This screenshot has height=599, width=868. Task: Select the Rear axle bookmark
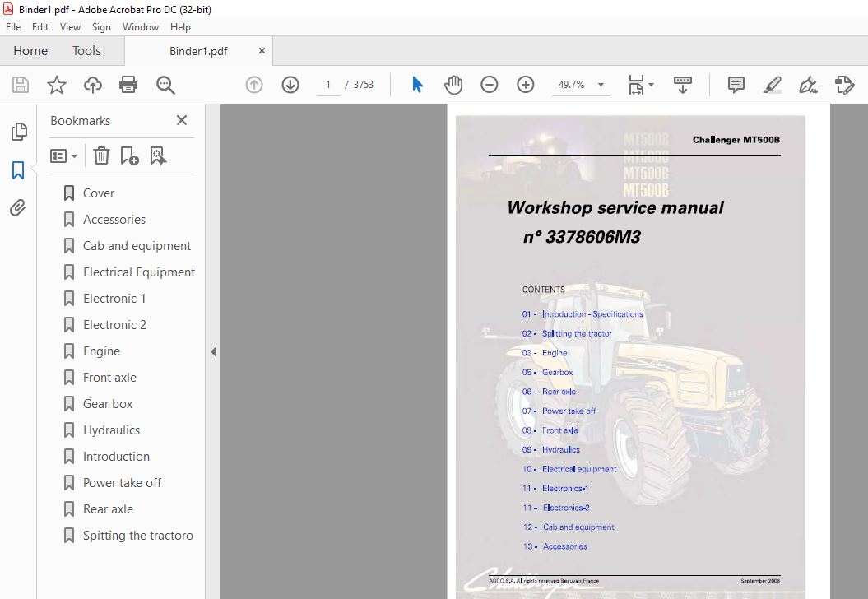[108, 509]
